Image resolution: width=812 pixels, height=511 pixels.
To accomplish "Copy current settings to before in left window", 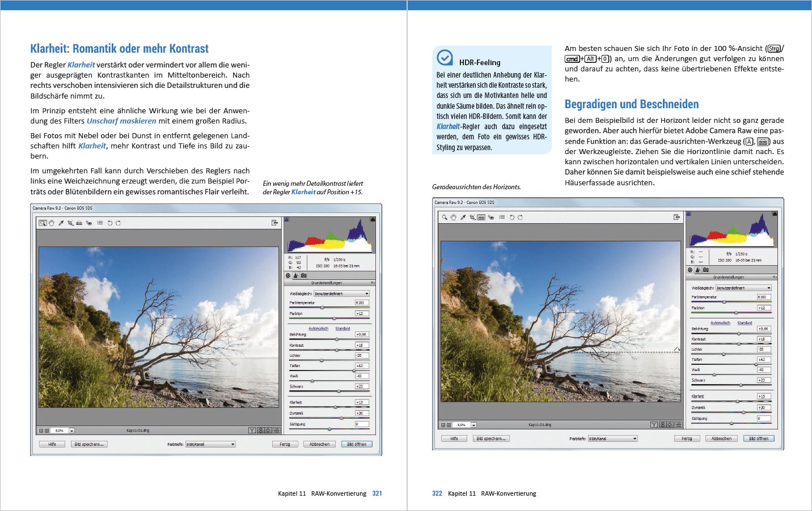I will (x=268, y=431).
